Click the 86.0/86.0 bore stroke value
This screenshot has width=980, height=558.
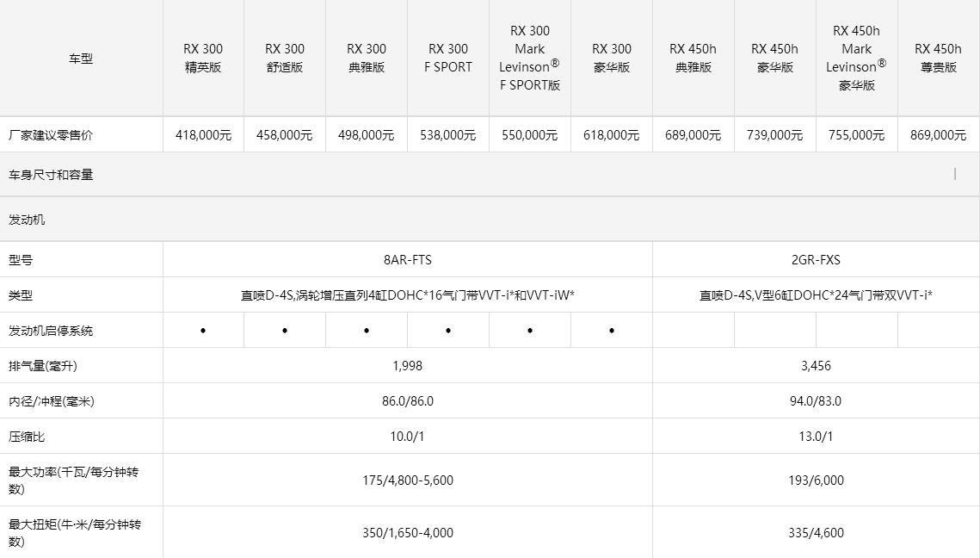pos(408,401)
